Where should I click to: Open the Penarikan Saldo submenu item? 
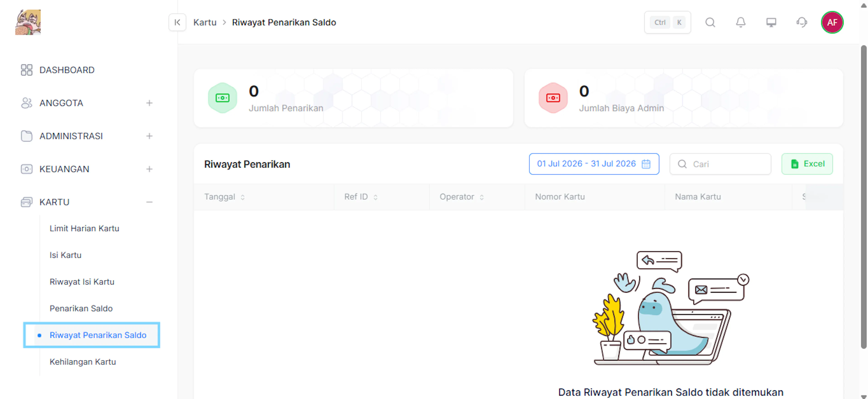pos(81,308)
